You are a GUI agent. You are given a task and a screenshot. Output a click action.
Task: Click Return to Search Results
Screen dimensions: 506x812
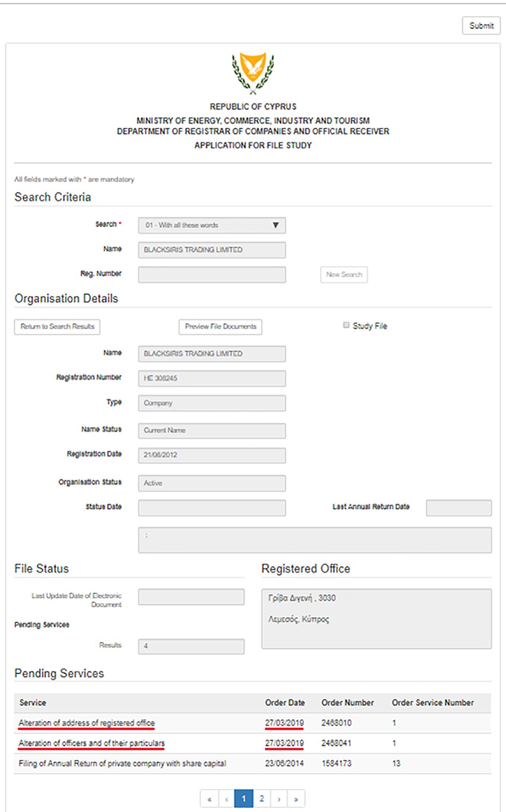(57, 327)
